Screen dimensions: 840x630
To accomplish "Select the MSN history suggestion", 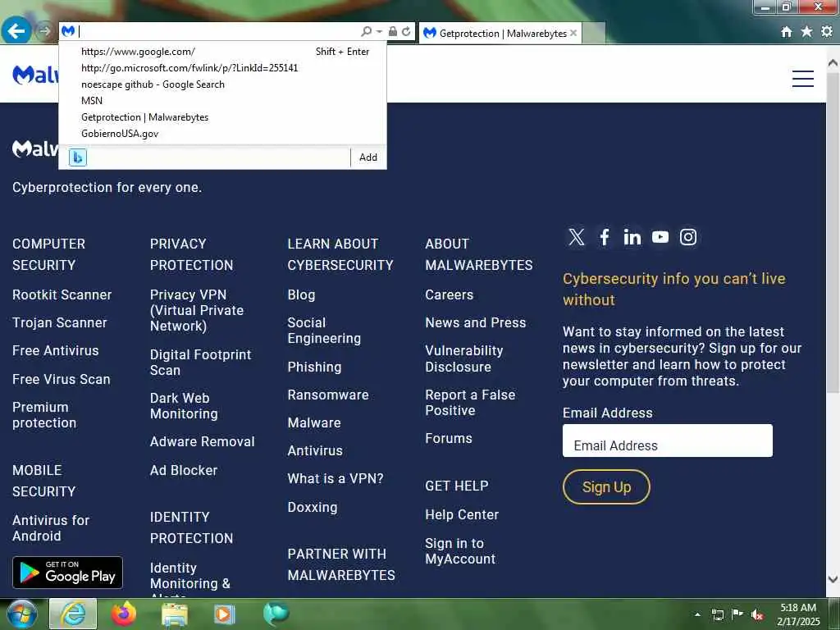I will pos(222,101).
